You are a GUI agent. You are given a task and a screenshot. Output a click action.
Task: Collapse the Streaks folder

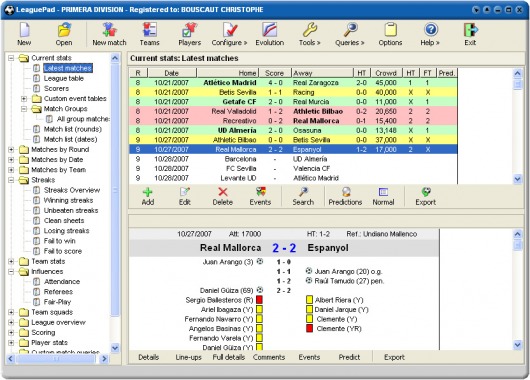[x=11, y=180]
